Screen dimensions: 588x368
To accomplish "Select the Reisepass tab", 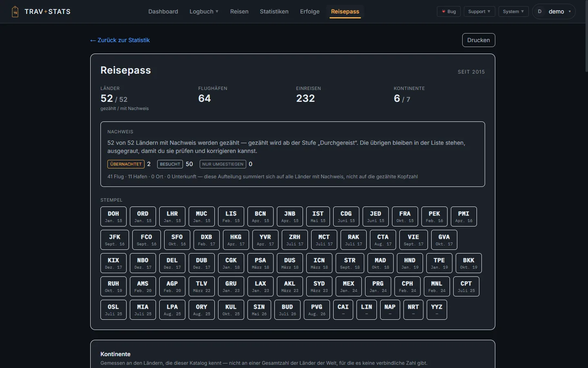I will (x=345, y=11).
